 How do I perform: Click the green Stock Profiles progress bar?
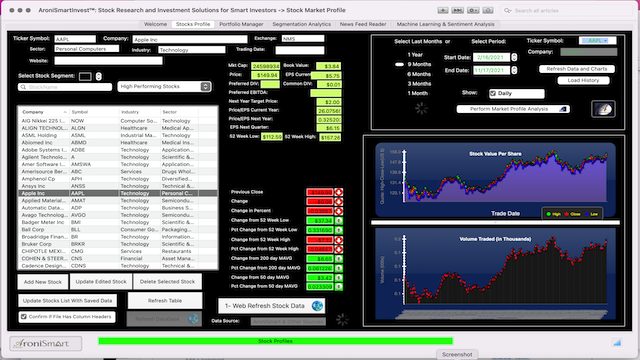(276, 341)
